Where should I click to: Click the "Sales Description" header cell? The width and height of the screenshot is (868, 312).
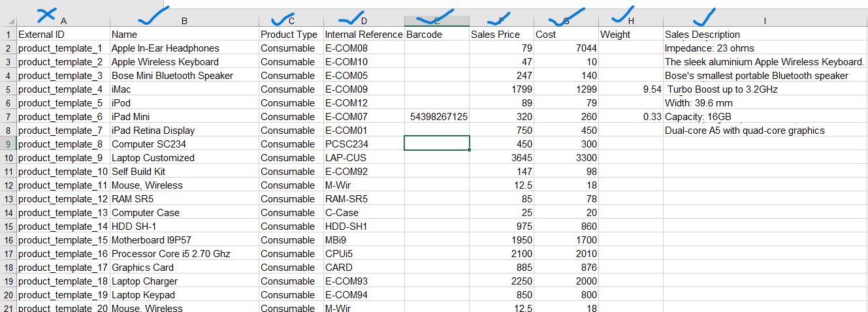(765, 35)
